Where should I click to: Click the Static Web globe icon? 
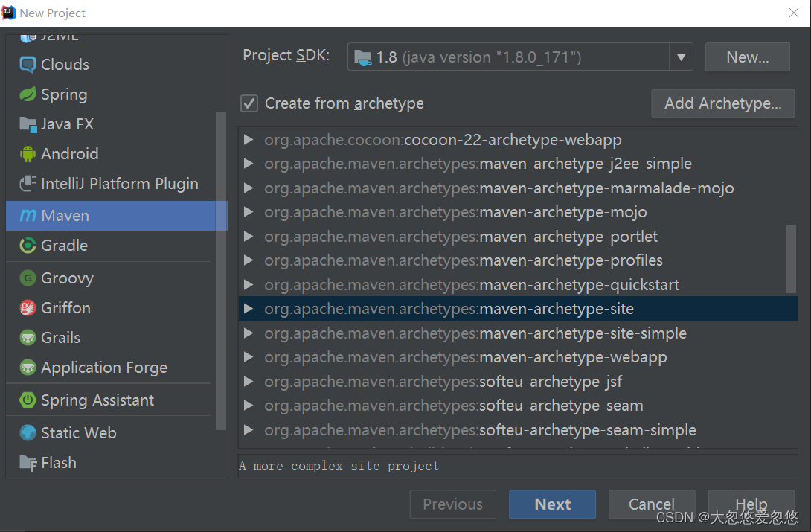click(28, 433)
